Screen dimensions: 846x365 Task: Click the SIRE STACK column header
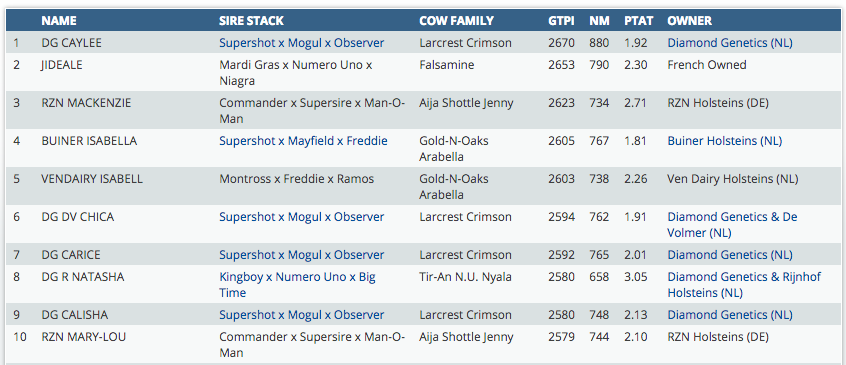click(x=251, y=21)
